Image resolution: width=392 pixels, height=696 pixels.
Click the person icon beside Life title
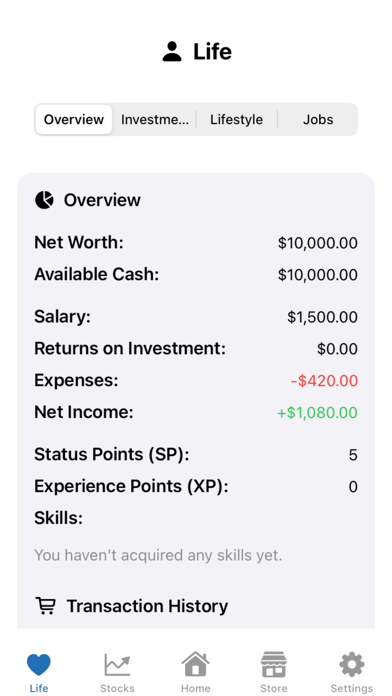172,51
